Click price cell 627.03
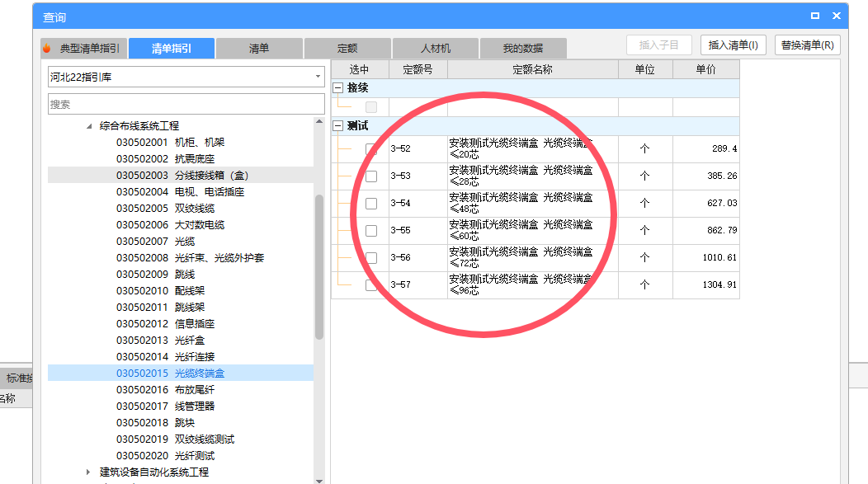868x484 pixels. [x=706, y=203]
